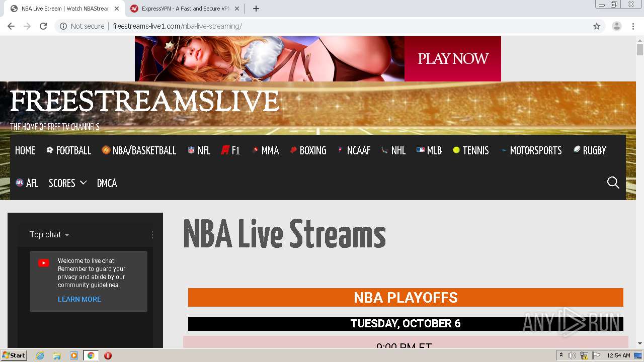Click the Chrome taskbar icon

point(91,355)
